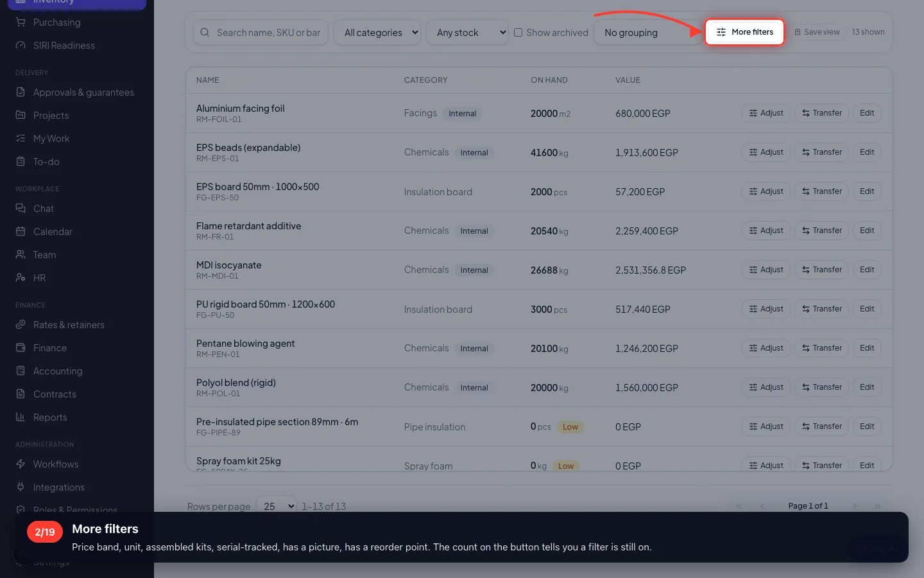
Task: Click the Internal tag on Polyol blend row
Action: 474,388
